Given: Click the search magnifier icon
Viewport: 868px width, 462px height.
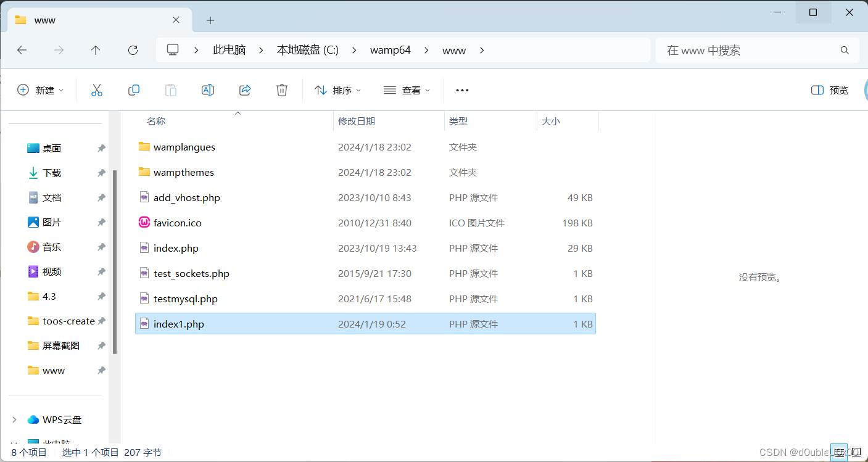Looking at the screenshot, I should 845,51.
